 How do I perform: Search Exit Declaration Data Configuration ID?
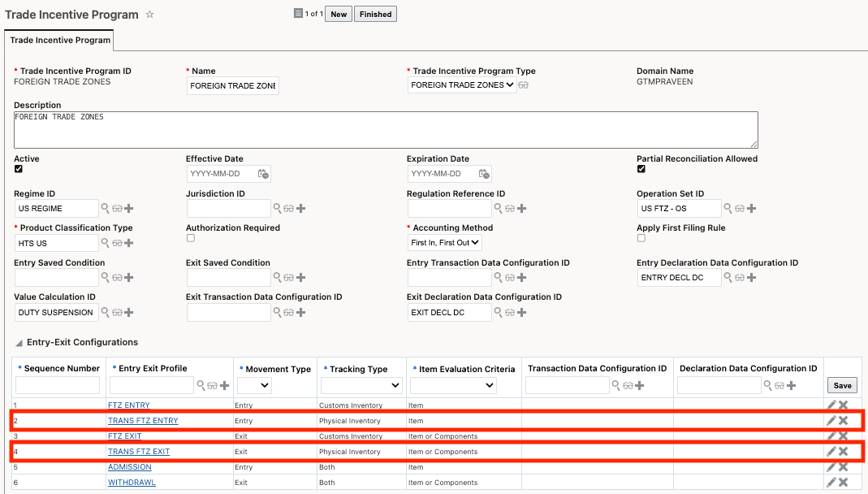click(x=499, y=312)
